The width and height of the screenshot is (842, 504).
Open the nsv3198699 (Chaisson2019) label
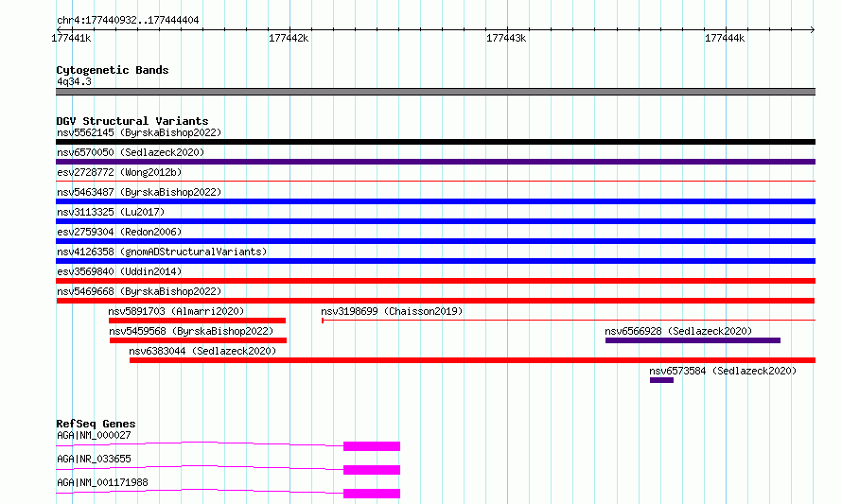click(392, 311)
